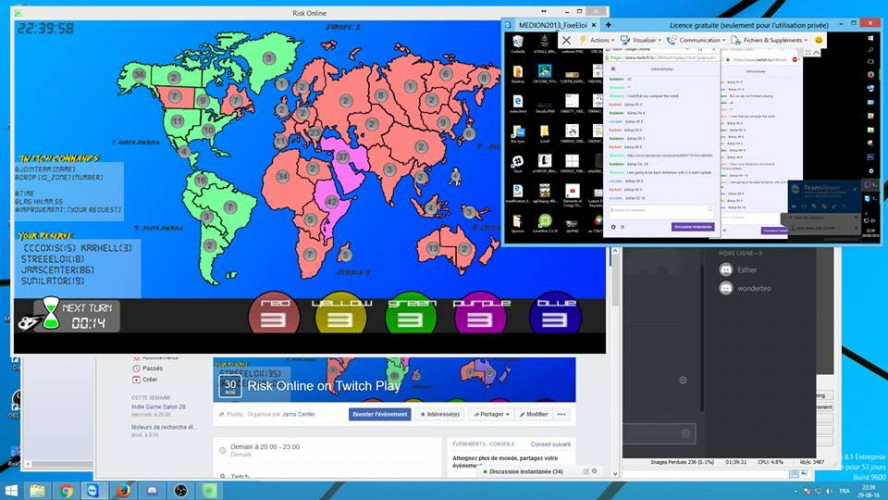888x500 pixels.
Task: Collapse the TeamViewer toolbar with the up chevron
Action: [817, 52]
